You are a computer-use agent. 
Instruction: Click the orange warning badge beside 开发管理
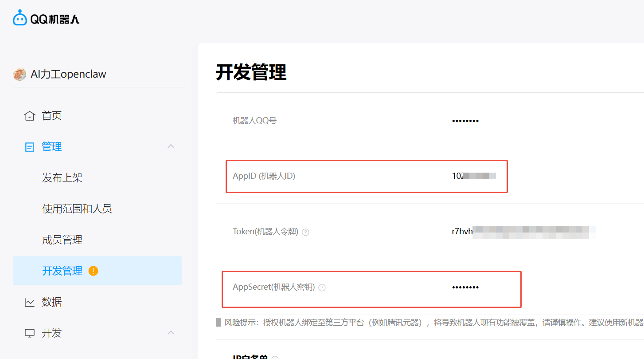click(x=93, y=271)
